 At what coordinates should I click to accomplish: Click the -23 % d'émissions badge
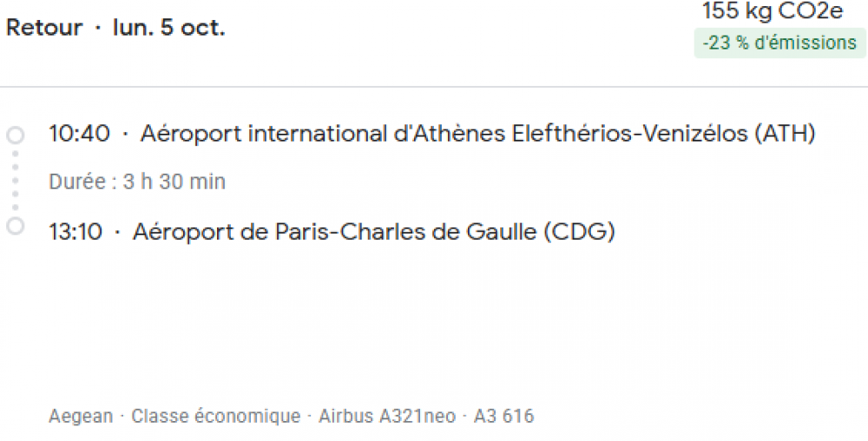tap(779, 43)
